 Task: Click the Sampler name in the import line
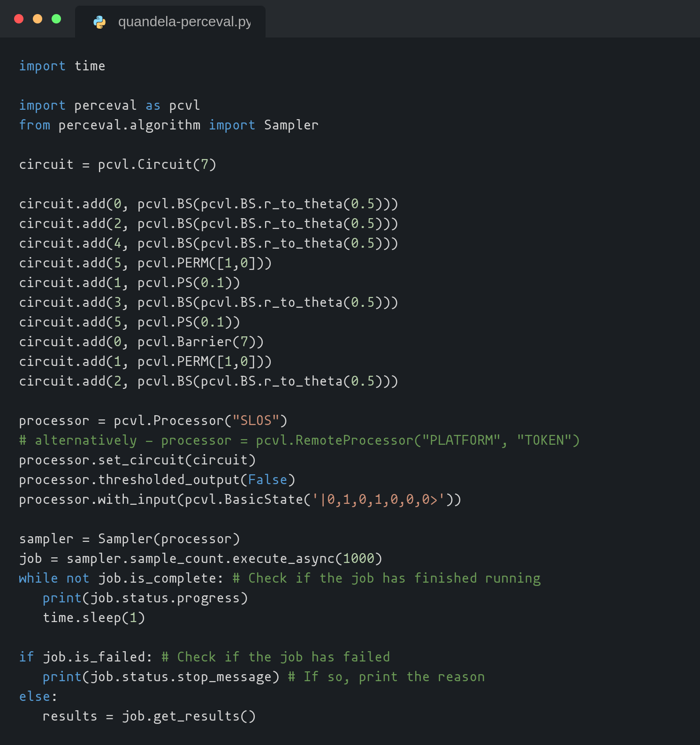(291, 125)
